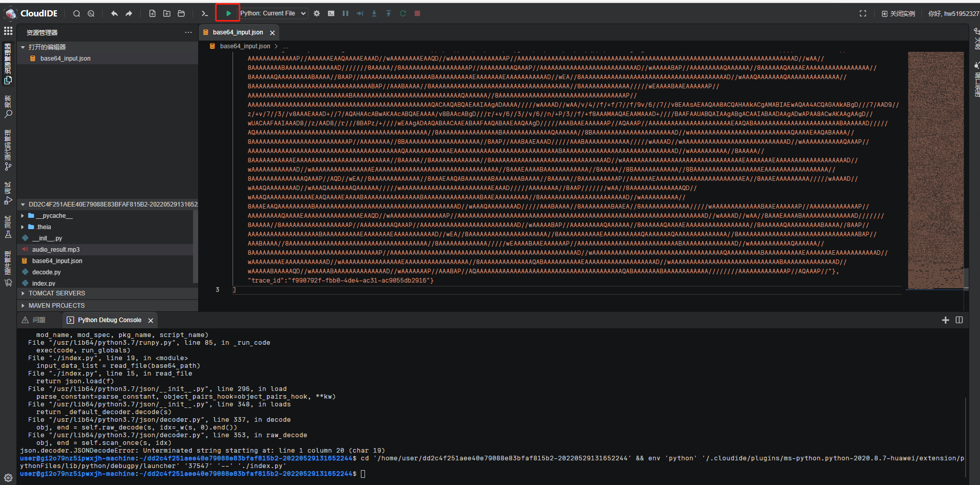Open the Source Control sidebar panel
This screenshot has width=980, height=485.
pos(8,150)
